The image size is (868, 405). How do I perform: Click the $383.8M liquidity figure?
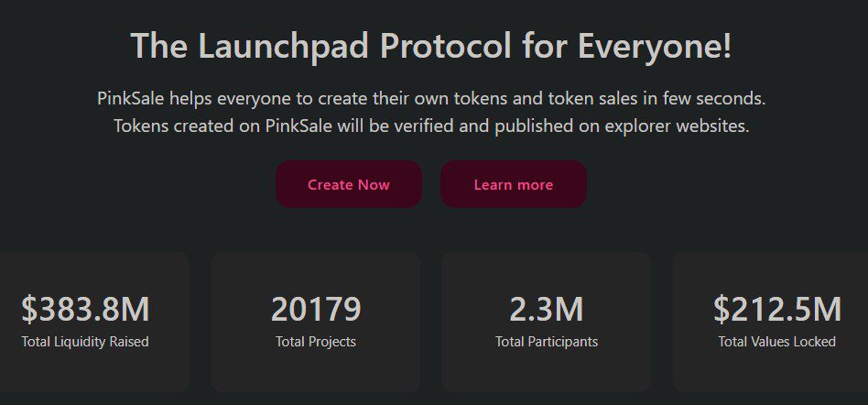tap(85, 310)
